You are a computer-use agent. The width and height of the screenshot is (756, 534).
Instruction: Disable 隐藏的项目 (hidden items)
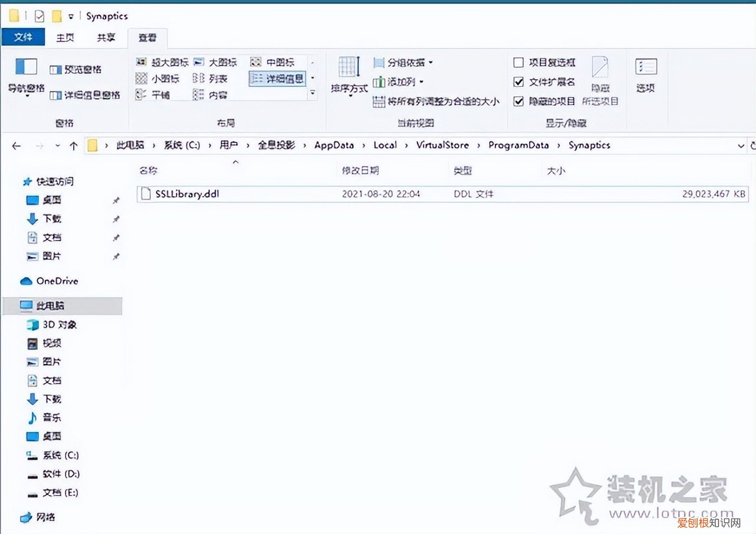(519, 100)
